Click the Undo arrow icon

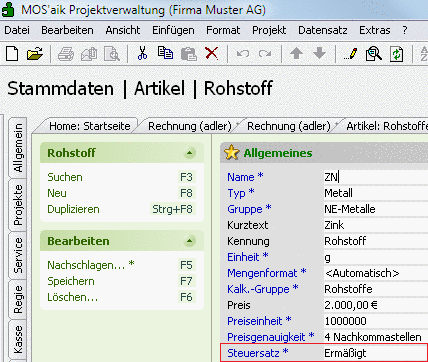[x=242, y=54]
